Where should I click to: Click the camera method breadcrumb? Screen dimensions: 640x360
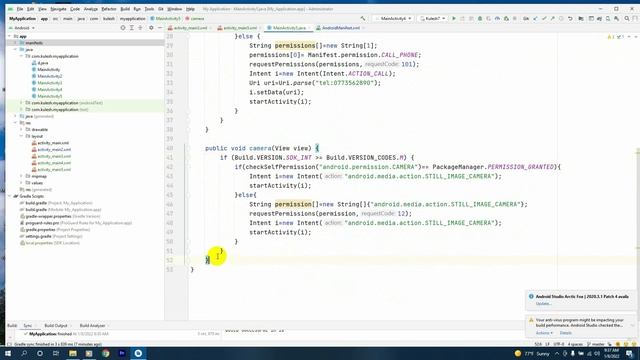tap(195, 18)
